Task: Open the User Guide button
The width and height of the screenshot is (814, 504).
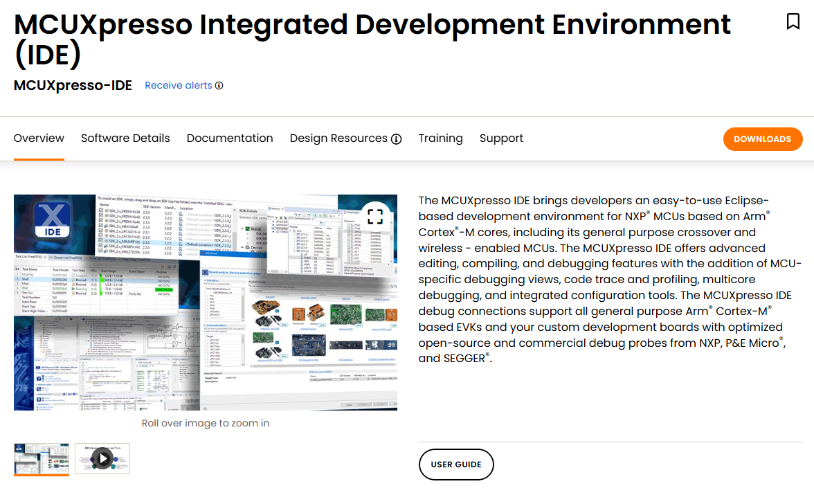Action: click(x=456, y=465)
